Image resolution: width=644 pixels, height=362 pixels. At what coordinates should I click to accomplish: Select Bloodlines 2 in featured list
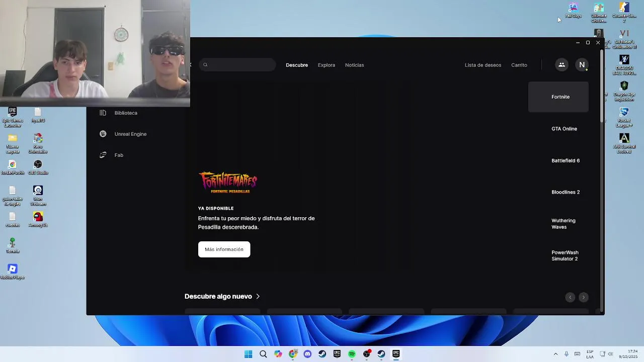coord(558,192)
